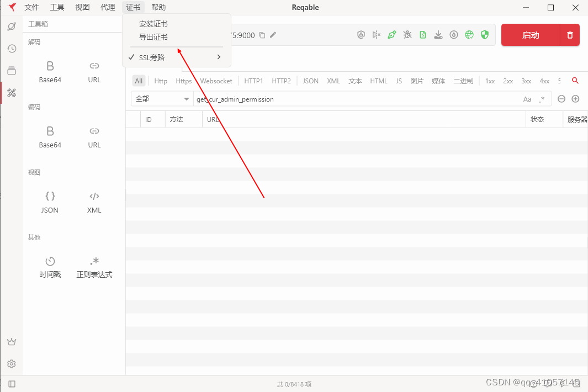Open the 全部 filter scope dropdown
Screen dimensions: 588x392
click(162, 99)
